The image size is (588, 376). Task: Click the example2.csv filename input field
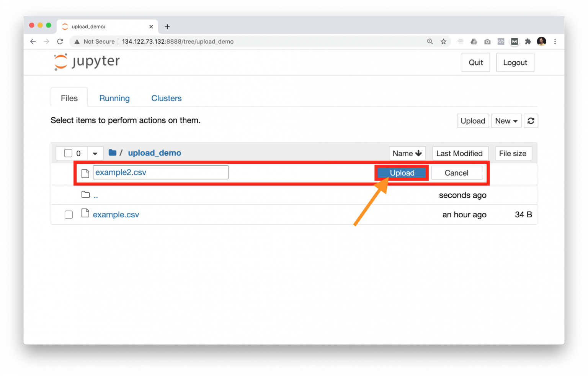(160, 172)
